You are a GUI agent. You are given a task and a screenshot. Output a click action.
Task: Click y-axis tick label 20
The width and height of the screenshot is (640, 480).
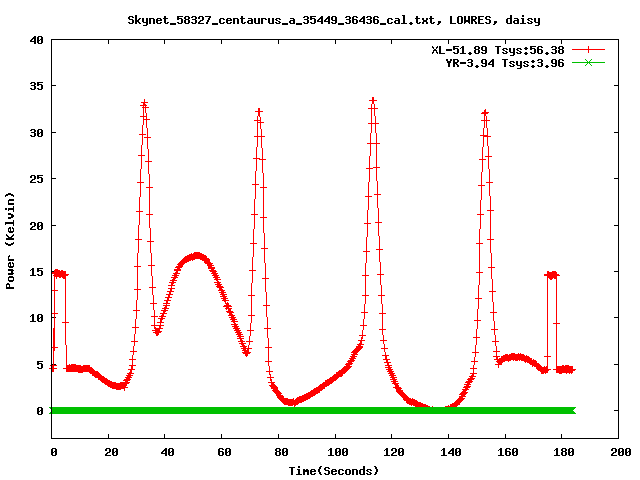coord(36,225)
